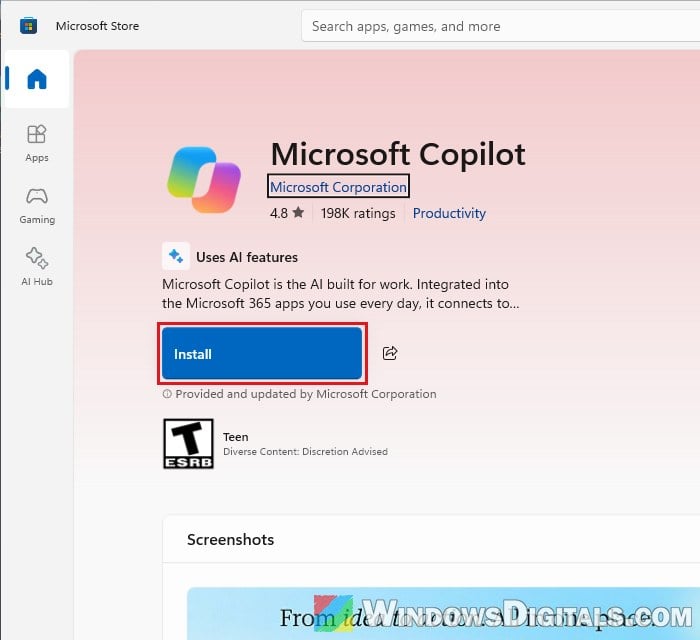Open the Home section in sidebar
This screenshot has width=700, height=640.
point(37,79)
